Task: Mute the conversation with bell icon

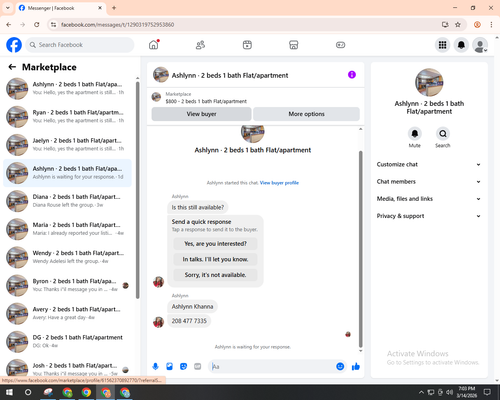Action: (415, 134)
